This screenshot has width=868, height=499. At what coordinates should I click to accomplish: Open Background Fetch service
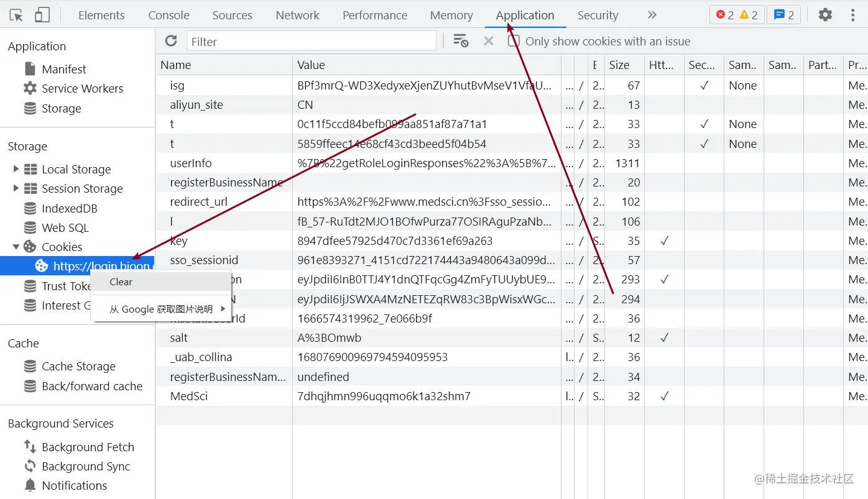[88, 447]
